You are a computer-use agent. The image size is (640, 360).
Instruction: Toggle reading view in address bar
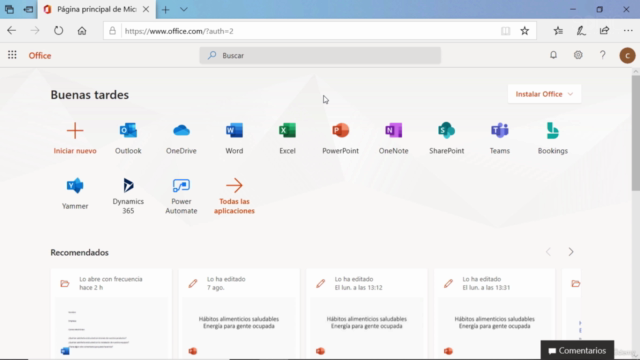pyautogui.click(x=505, y=31)
